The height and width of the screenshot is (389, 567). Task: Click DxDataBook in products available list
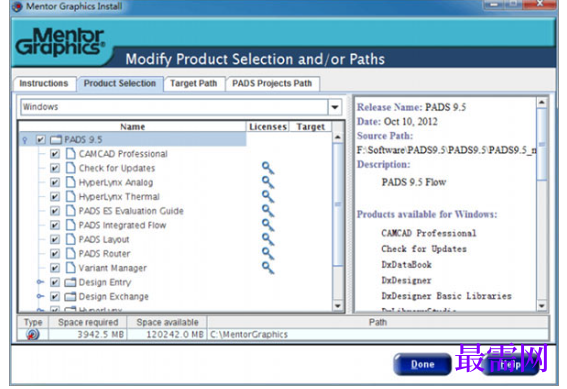pos(406,265)
